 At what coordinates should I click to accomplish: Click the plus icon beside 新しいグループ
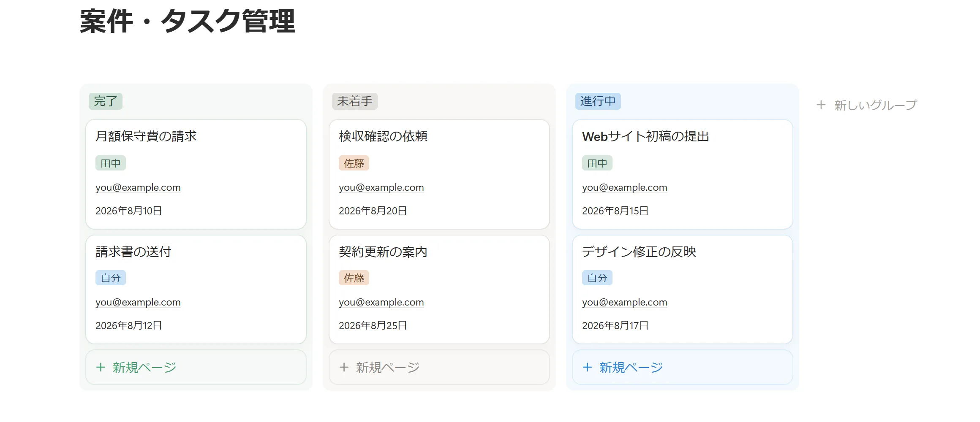(821, 105)
